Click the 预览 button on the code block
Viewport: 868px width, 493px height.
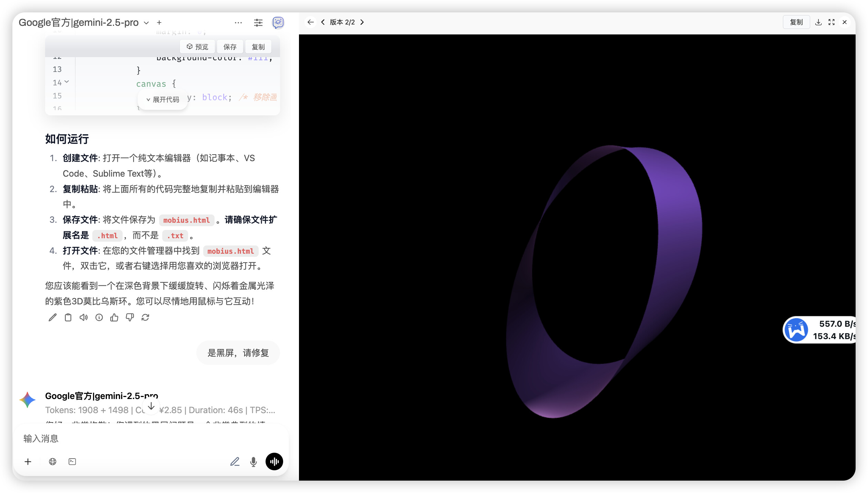pyautogui.click(x=197, y=47)
